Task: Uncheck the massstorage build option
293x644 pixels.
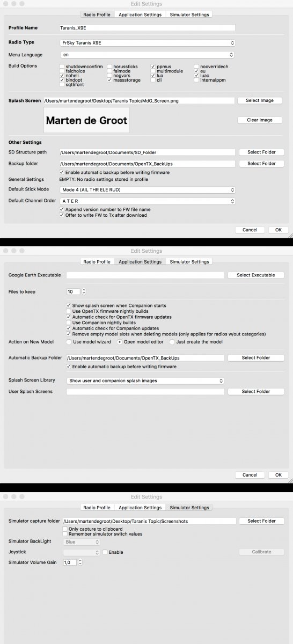Action: pos(109,80)
